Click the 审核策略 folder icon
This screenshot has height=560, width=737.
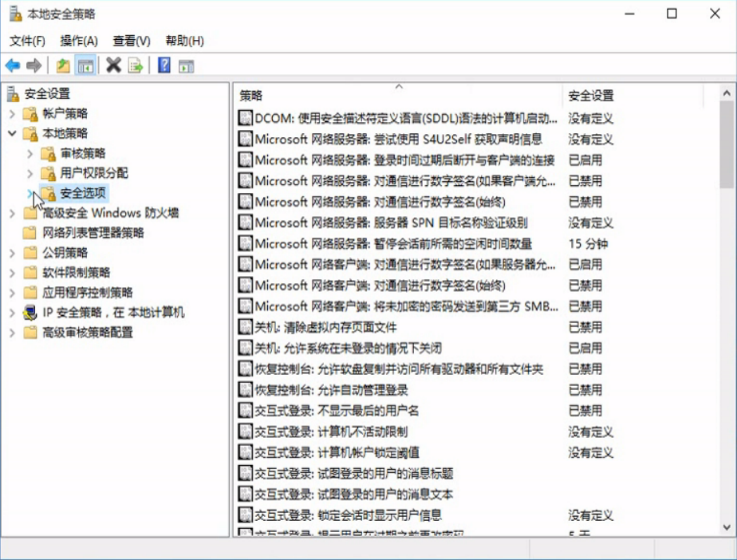(49, 153)
